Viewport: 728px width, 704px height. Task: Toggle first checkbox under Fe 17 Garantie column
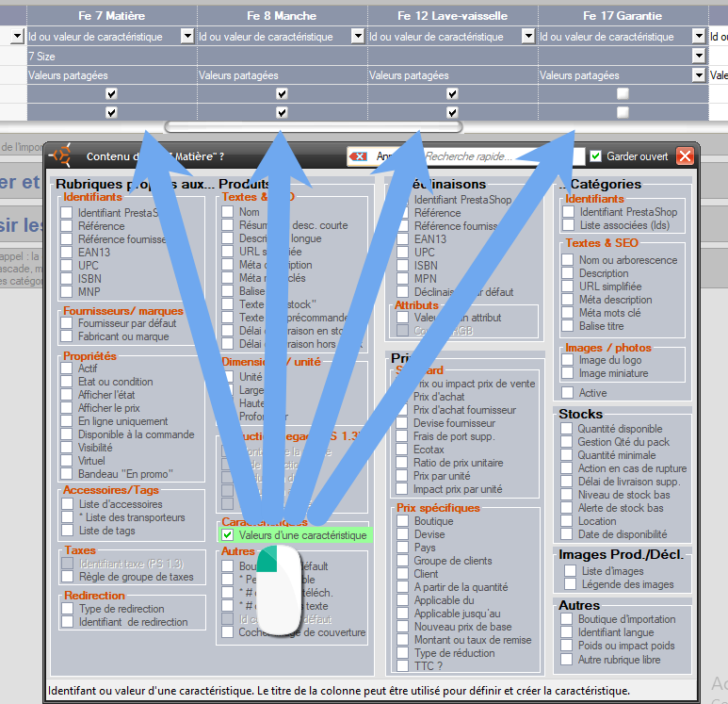(x=622, y=94)
